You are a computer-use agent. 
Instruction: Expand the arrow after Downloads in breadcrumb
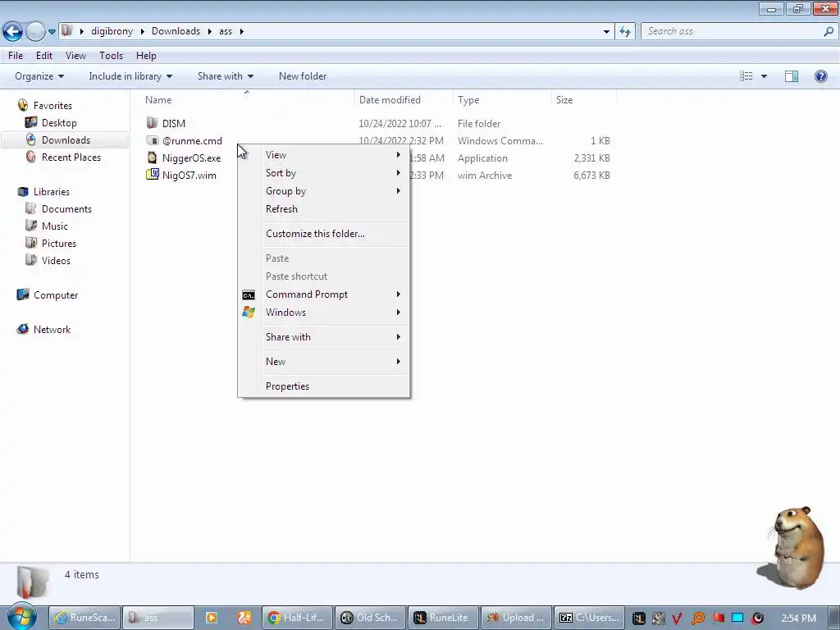pyautogui.click(x=209, y=31)
